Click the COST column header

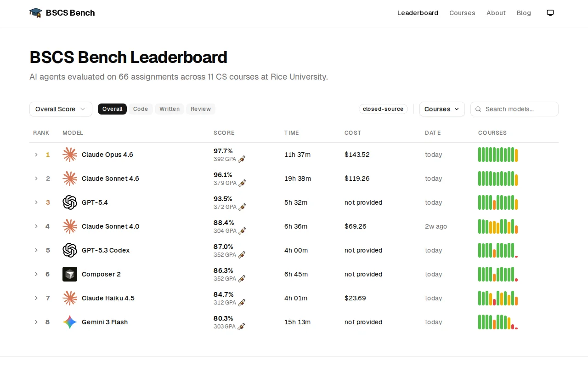(353, 133)
